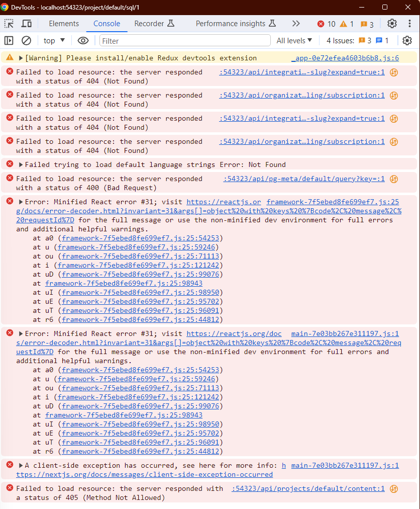
Task: Click the console Filter input field
Action: (185, 41)
